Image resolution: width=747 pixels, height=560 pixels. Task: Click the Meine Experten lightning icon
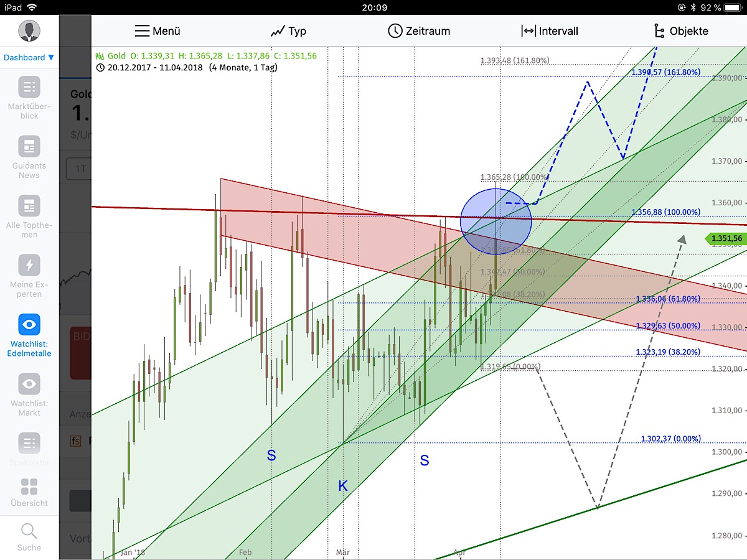pos(29,264)
